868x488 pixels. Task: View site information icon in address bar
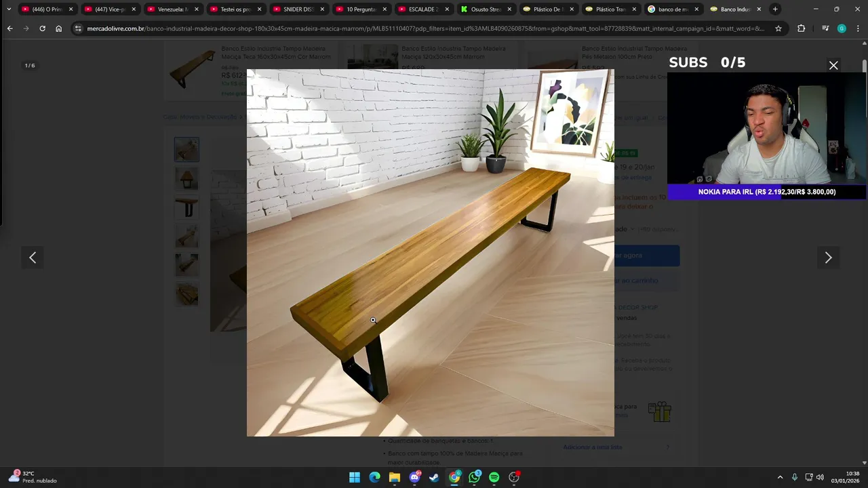[x=78, y=28]
